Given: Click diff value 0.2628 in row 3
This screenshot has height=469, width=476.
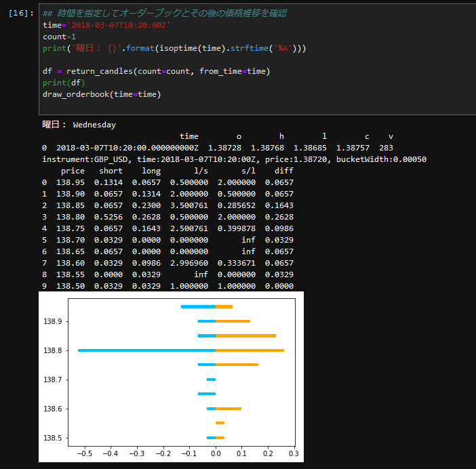Looking at the screenshot, I should pos(279,217).
